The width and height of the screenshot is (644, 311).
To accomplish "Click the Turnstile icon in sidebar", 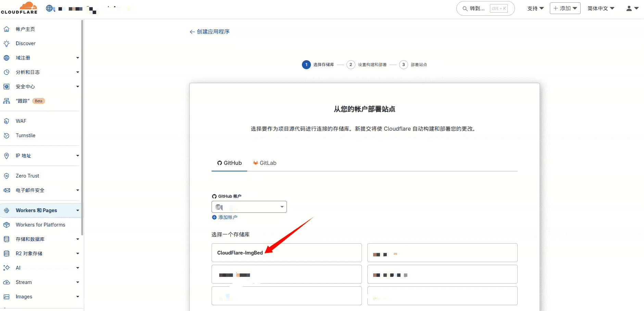I will (x=7, y=135).
